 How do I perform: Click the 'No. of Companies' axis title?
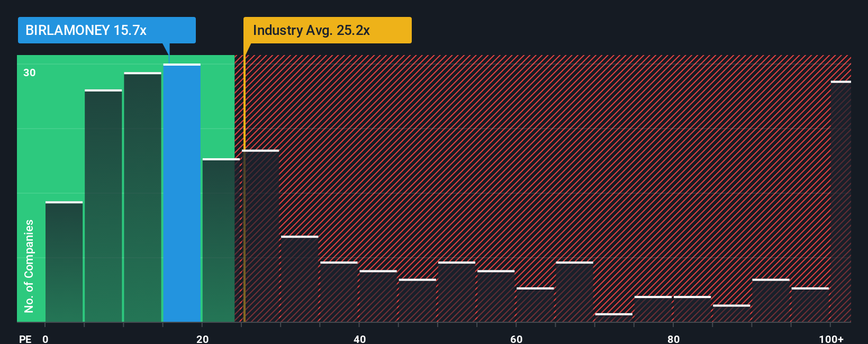pyautogui.click(x=29, y=266)
